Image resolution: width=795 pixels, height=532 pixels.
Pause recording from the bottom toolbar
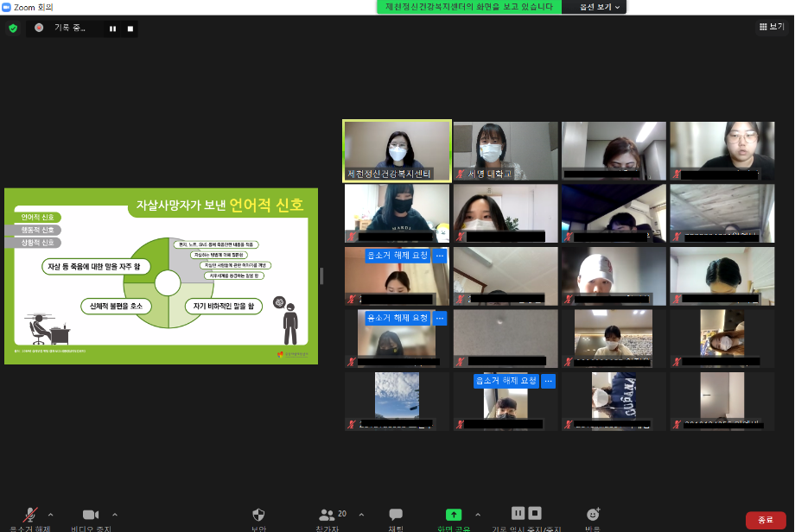pos(518,513)
